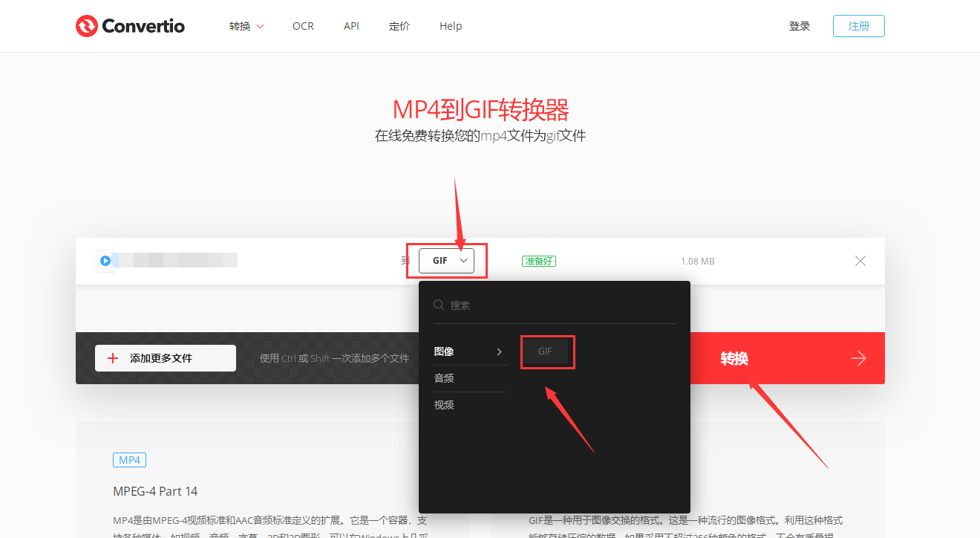Go to the API page
Screen dimensions: 980x538
click(351, 26)
